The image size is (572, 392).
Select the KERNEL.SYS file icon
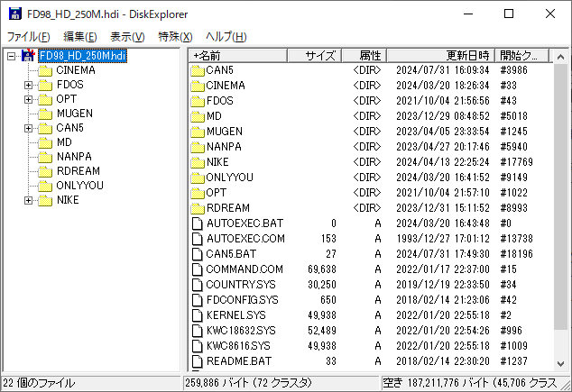198,315
